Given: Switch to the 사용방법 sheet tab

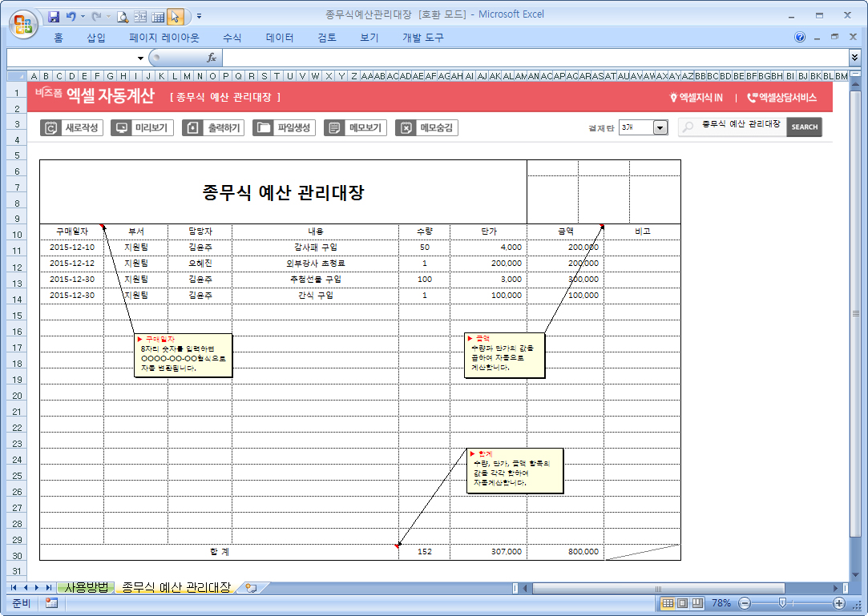Looking at the screenshot, I should tap(87, 587).
